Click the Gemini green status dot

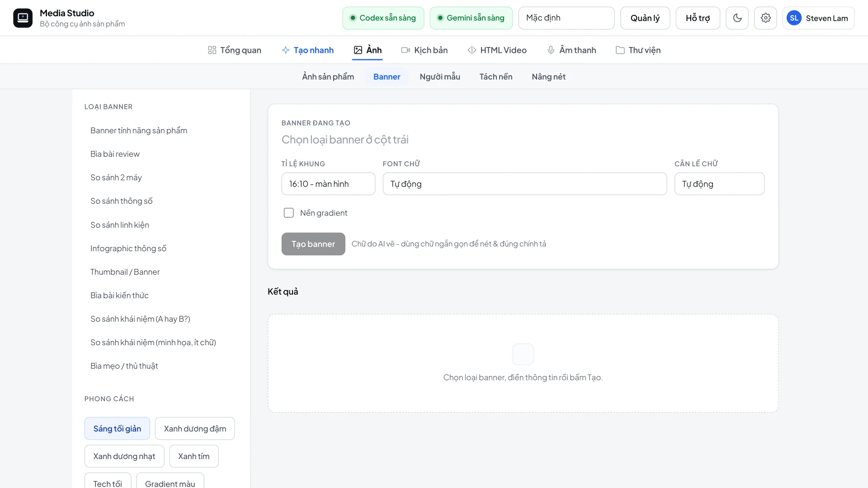pyautogui.click(x=440, y=18)
